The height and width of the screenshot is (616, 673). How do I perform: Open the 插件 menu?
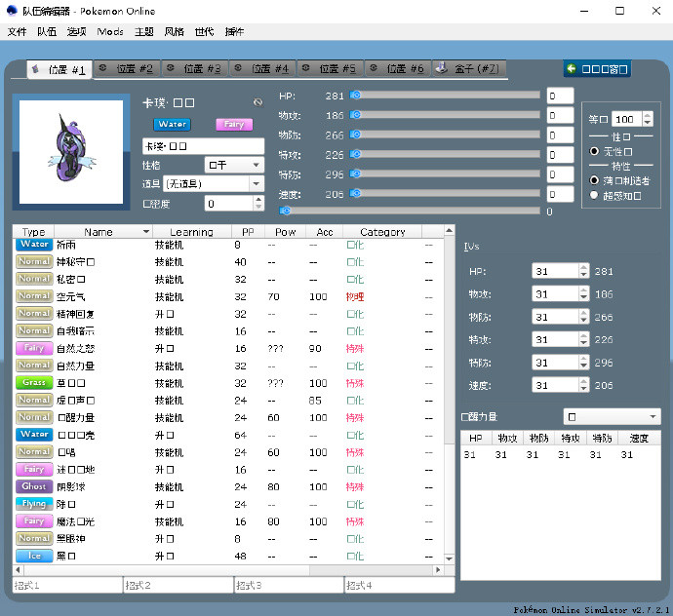pos(234,31)
